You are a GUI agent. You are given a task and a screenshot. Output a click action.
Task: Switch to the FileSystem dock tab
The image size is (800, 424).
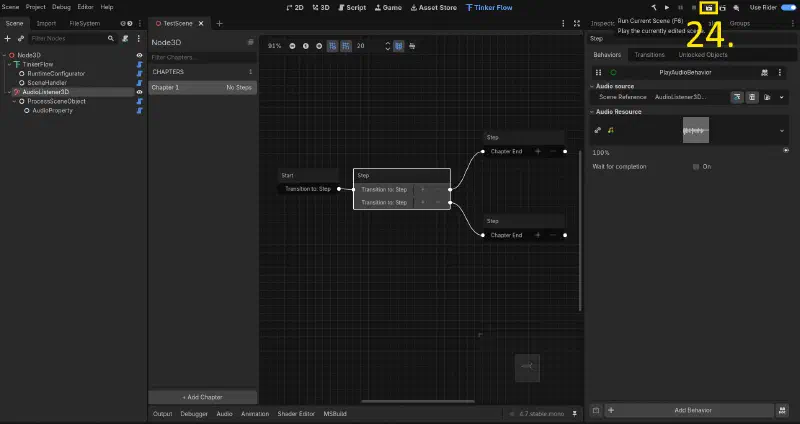[x=85, y=23]
